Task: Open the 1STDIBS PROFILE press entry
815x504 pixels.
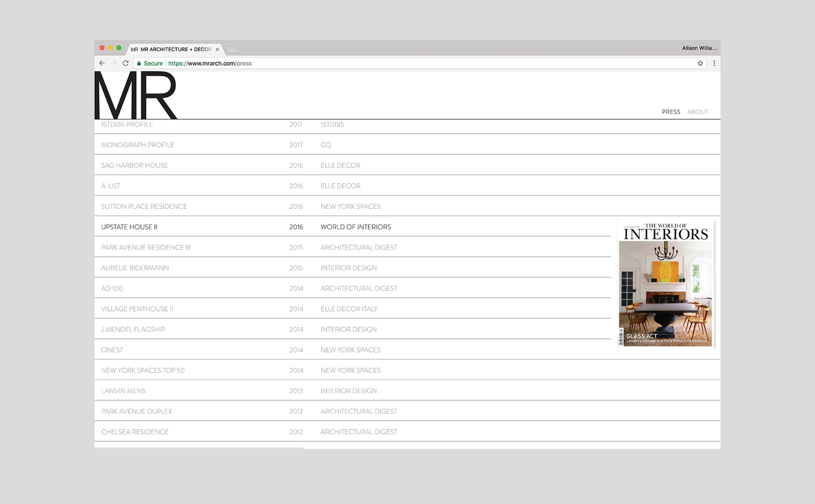Action: click(127, 125)
